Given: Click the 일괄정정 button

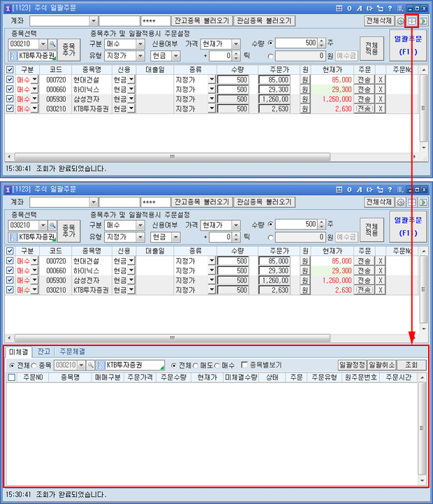Looking at the screenshot, I should coord(352,365).
